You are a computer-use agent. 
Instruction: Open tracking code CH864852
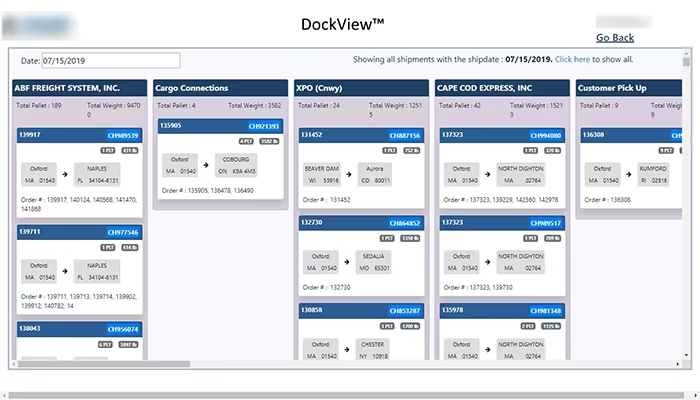point(404,223)
